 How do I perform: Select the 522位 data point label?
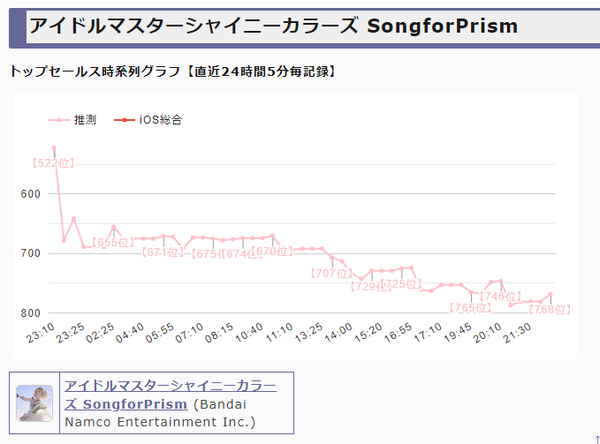click(x=53, y=163)
